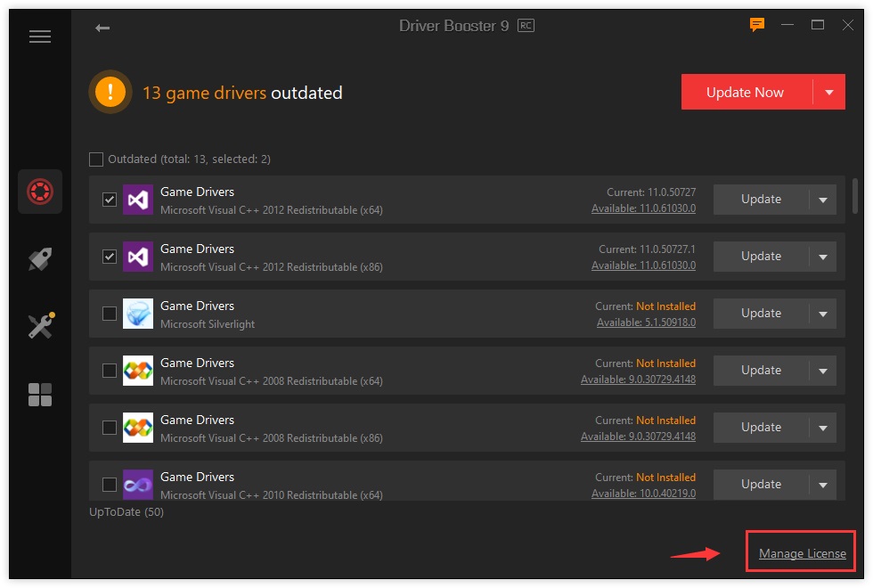Expand Update options for C++ 2008 (x64)
Viewport: 873px width, 588px height.
823,371
